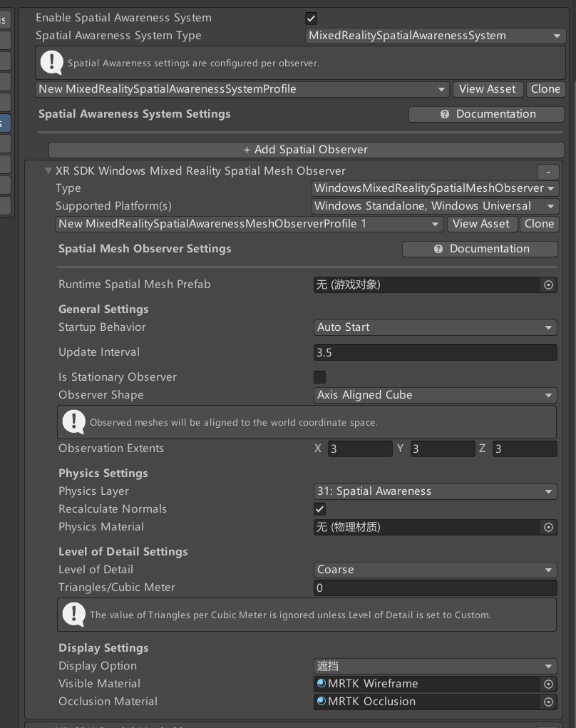576x728 pixels.
Task: Change Level of Detail from Coarse
Action: point(435,570)
